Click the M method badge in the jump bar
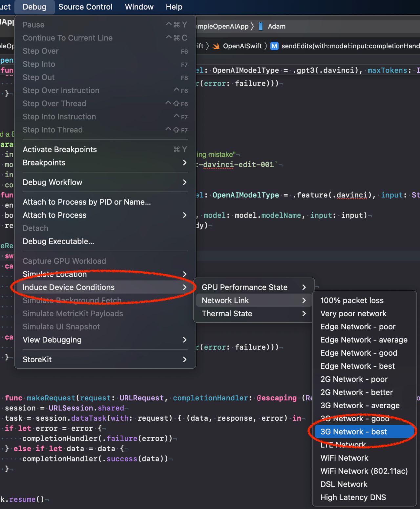The image size is (420, 509). pyautogui.click(x=274, y=46)
